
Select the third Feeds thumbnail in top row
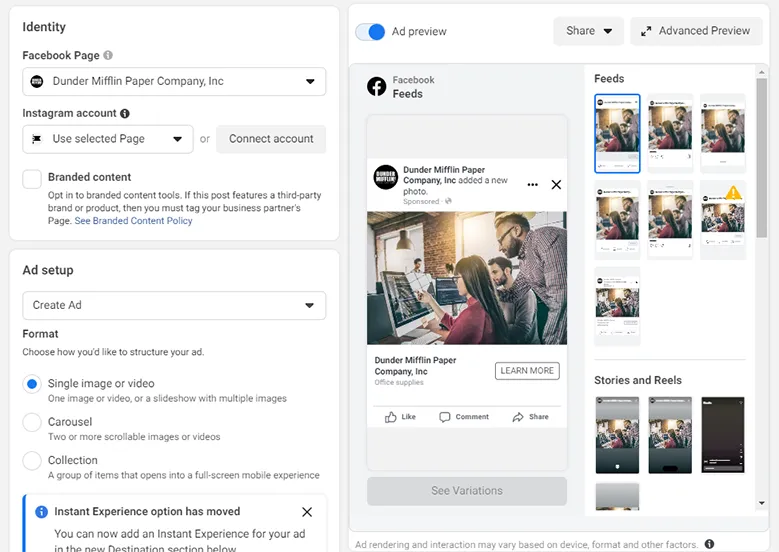(x=723, y=133)
